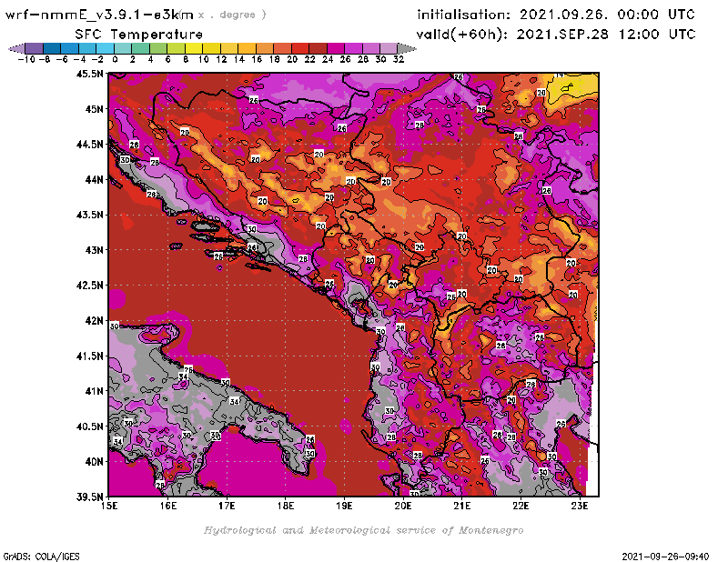Image resolution: width=728 pixels, height=562 pixels.
Task: Pick the magenta legend swatch between 24 and 26
Action: click(335, 48)
